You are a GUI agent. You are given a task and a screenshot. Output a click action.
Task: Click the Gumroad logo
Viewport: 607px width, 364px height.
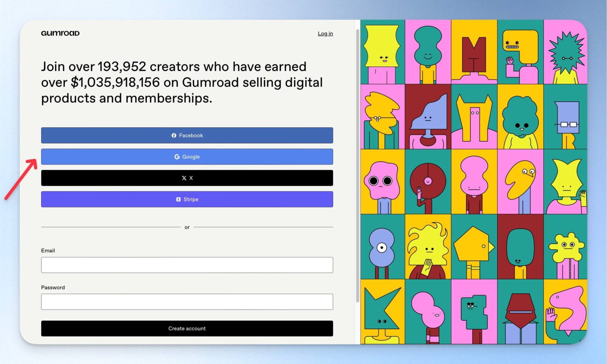coord(60,33)
